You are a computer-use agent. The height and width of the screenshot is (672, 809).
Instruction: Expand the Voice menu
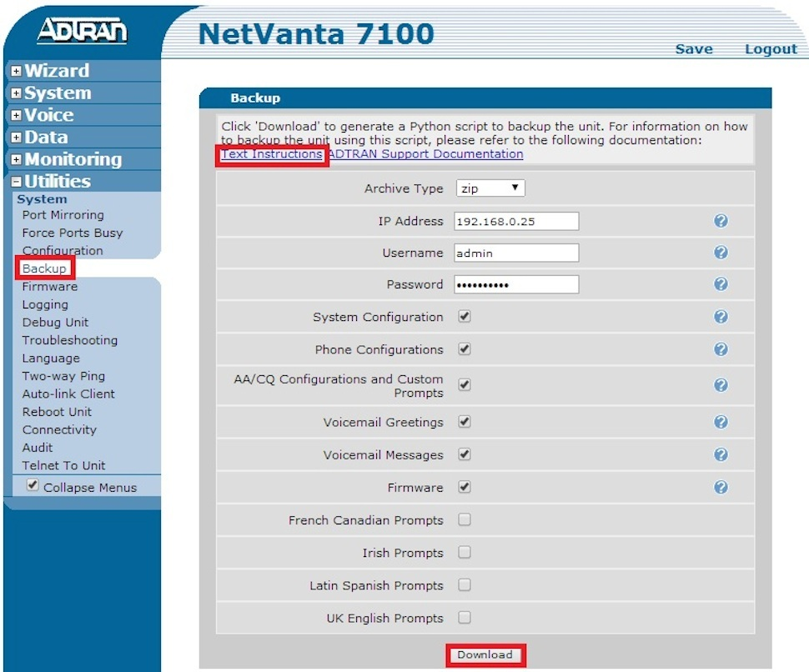tap(16, 116)
